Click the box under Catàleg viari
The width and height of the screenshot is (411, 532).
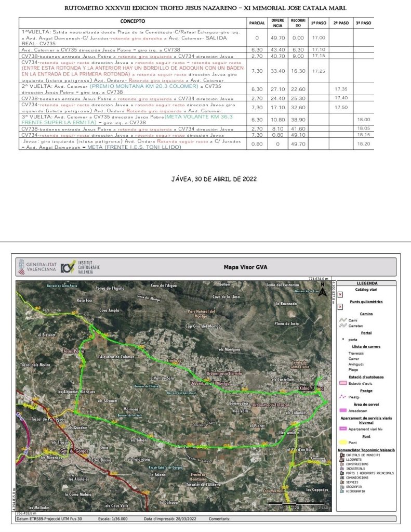pos(340,294)
